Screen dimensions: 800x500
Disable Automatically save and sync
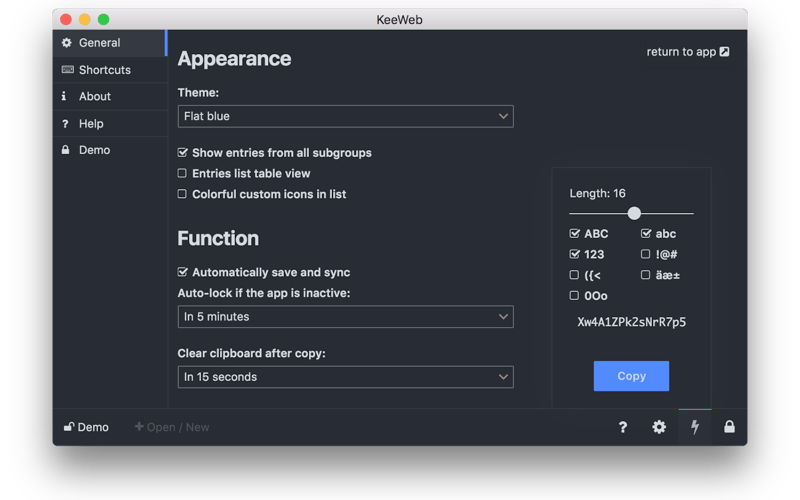182,272
